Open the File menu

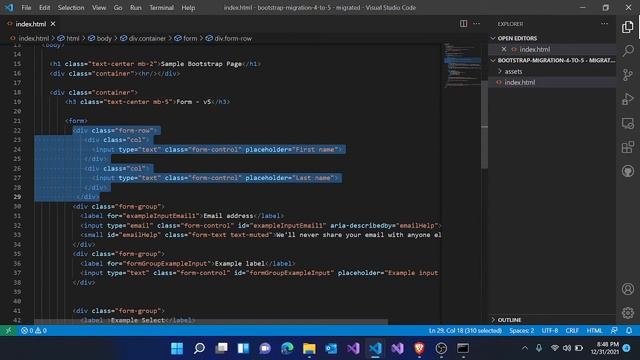(x=26, y=7)
